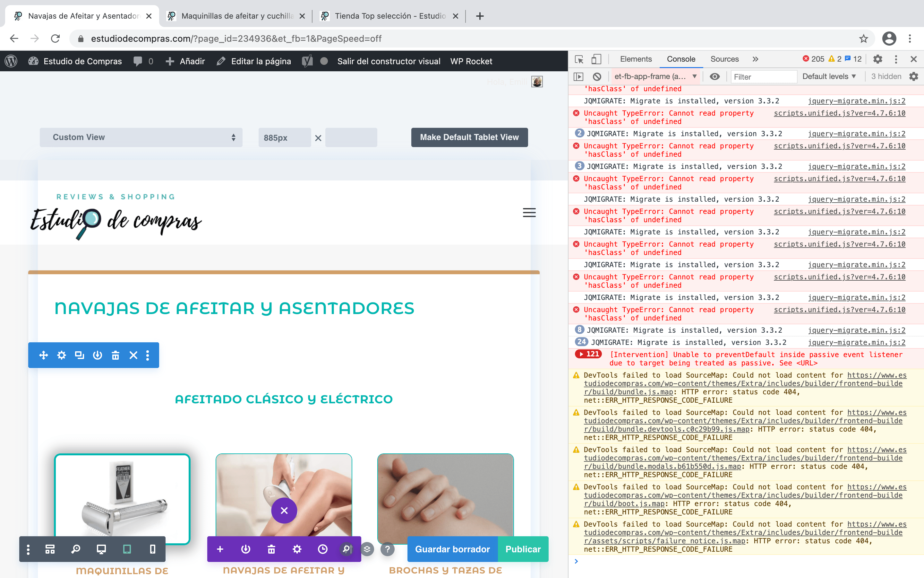This screenshot has height=578, width=924.
Task: Open WP Rocket menu
Action: pyautogui.click(x=471, y=61)
